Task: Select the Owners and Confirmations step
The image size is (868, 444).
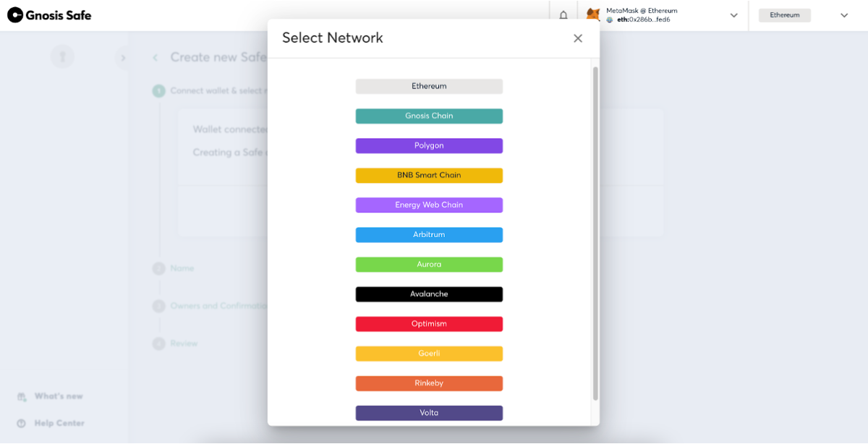Action: [210, 306]
